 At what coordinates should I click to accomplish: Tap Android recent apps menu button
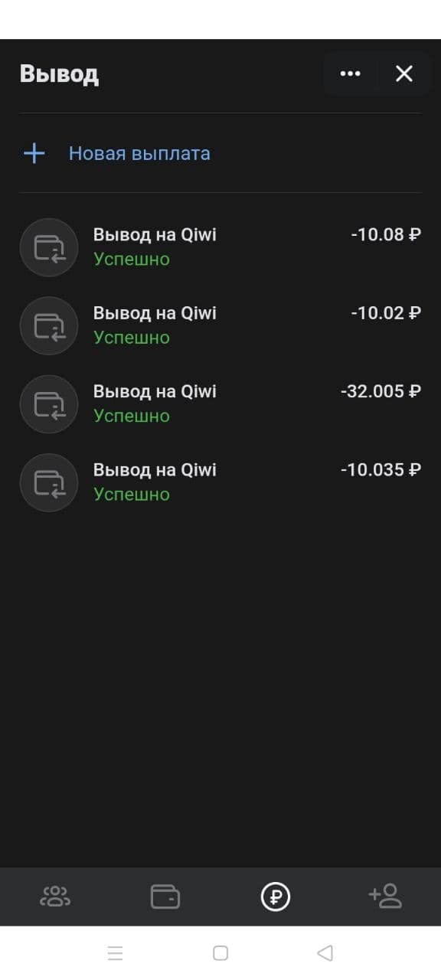(x=116, y=953)
